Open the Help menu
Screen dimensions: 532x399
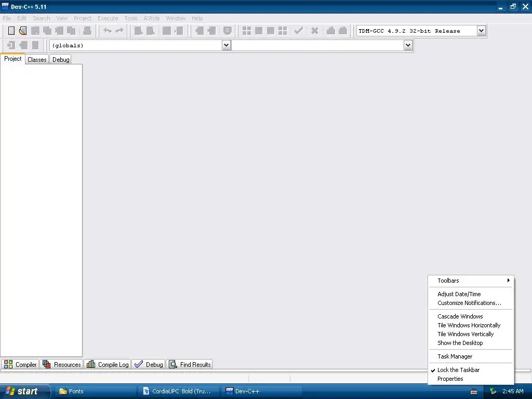[197, 18]
